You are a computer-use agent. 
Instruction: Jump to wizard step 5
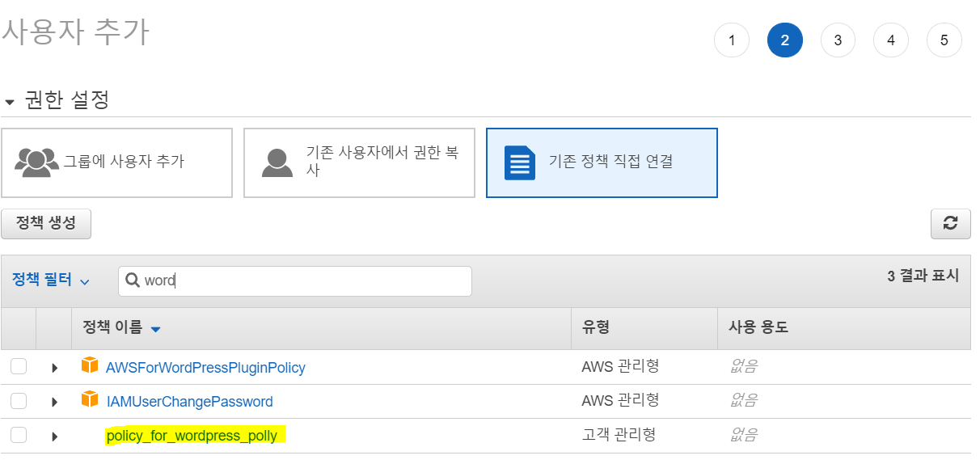tap(944, 40)
